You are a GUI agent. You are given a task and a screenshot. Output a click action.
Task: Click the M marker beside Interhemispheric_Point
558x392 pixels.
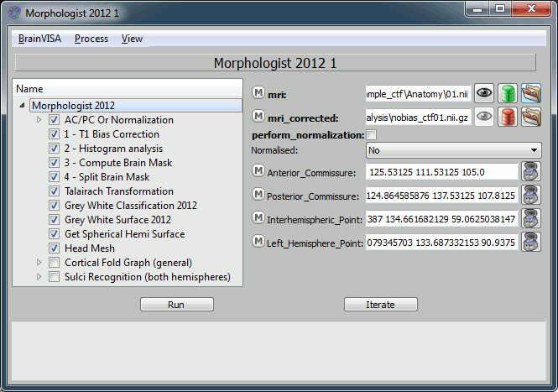click(x=258, y=218)
